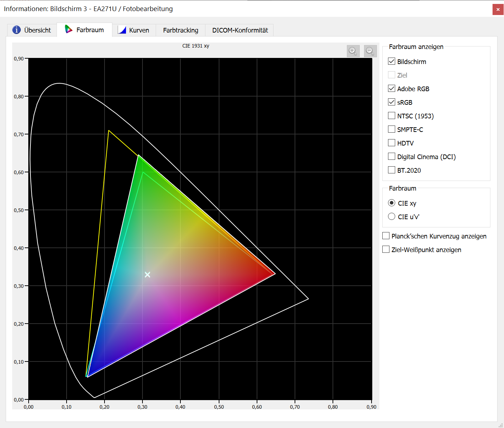
Task: Enable the NTSC (1953) checkbox
Action: click(x=392, y=116)
